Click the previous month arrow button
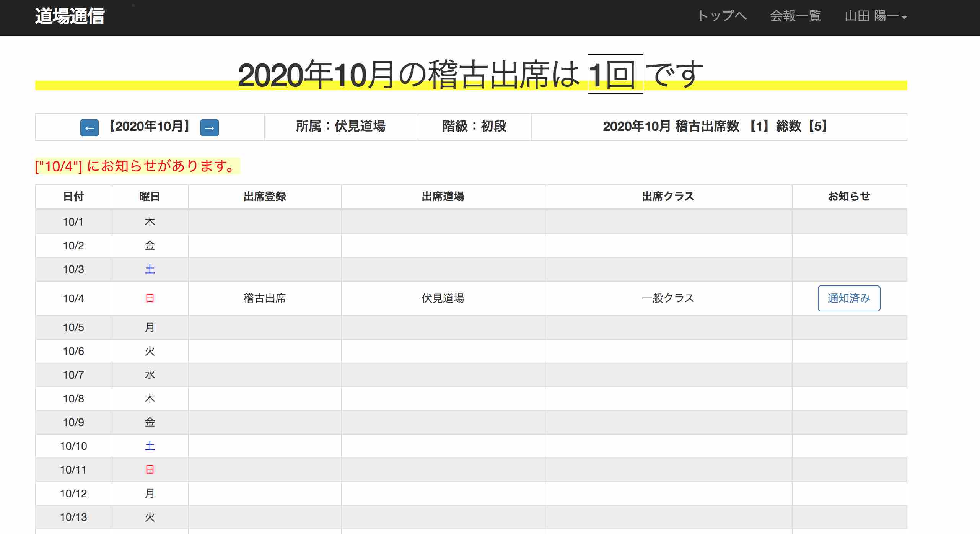The width and height of the screenshot is (980, 534). (x=89, y=128)
